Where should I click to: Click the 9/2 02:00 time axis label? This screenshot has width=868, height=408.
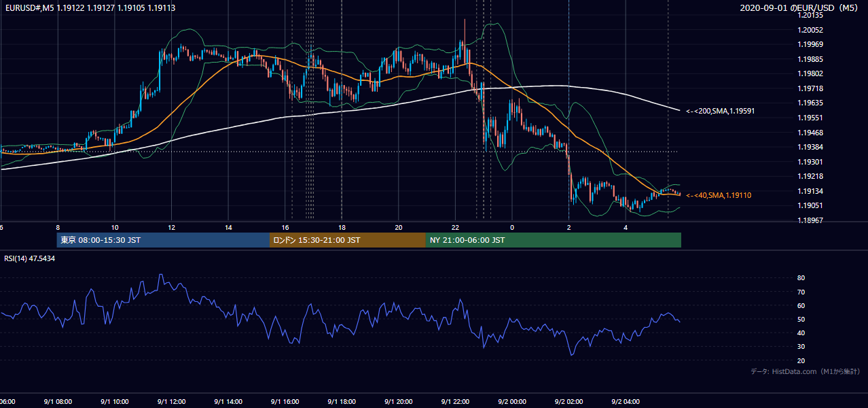(x=569, y=402)
